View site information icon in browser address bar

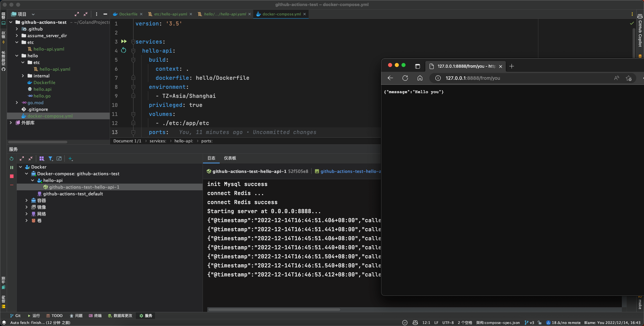point(438,78)
